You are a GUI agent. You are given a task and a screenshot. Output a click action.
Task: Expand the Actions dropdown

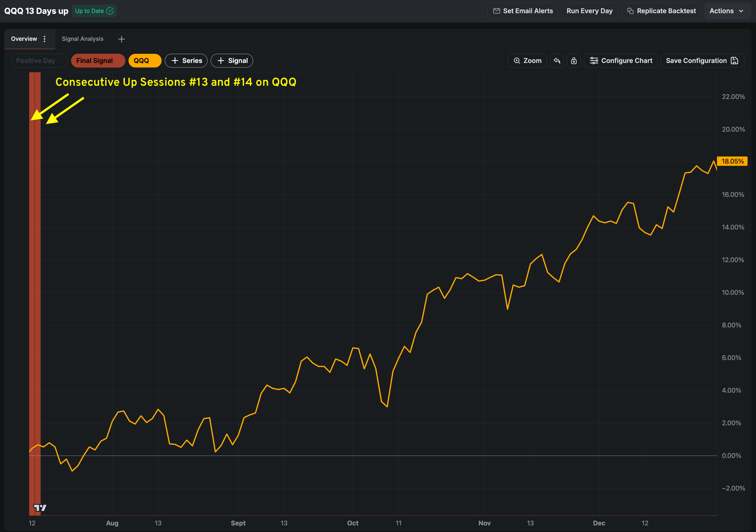click(727, 11)
